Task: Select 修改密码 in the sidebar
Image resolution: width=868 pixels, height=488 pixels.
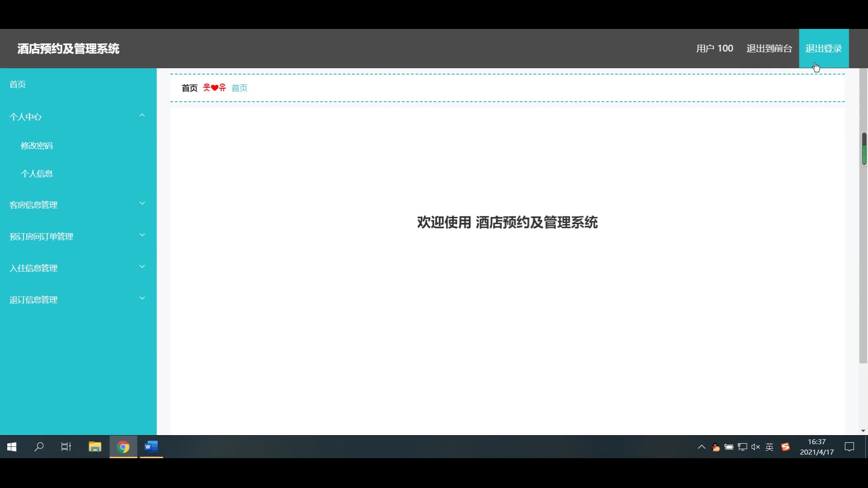Action: [x=37, y=145]
